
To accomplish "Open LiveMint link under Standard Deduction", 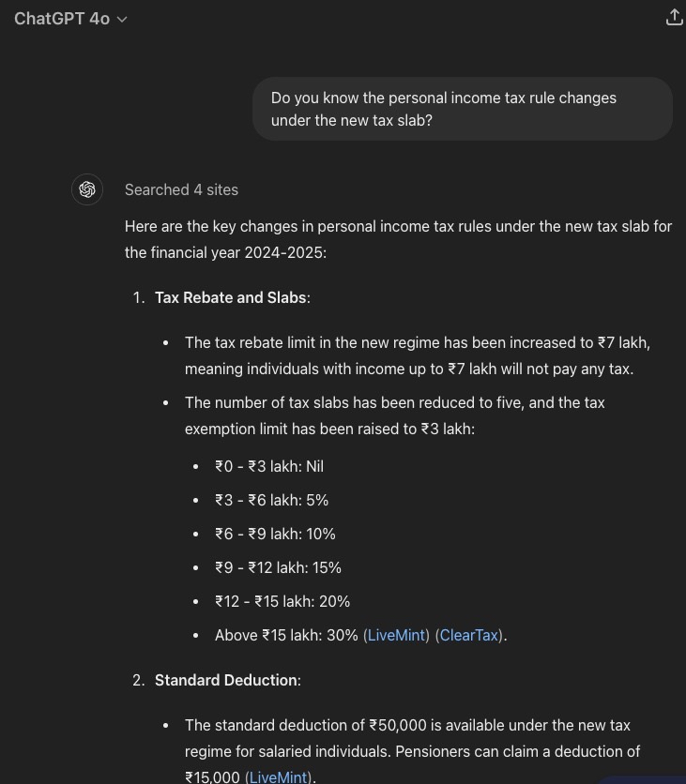I will tap(278, 777).
